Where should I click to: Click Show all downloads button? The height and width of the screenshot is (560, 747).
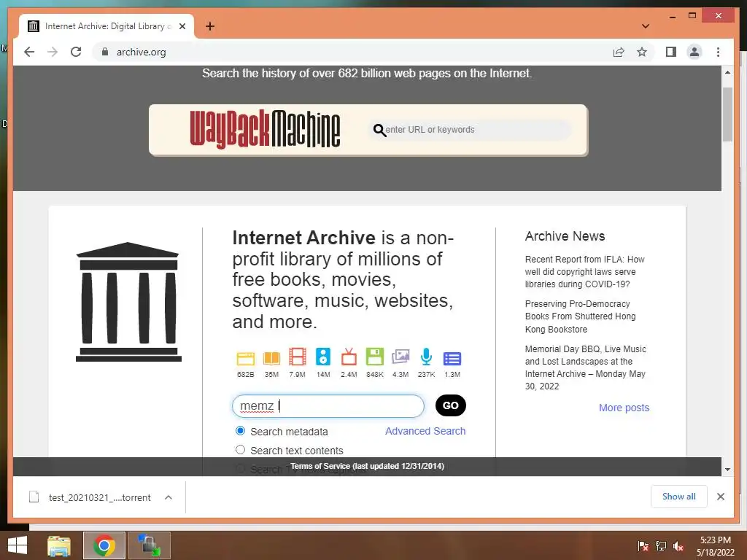coord(679,497)
